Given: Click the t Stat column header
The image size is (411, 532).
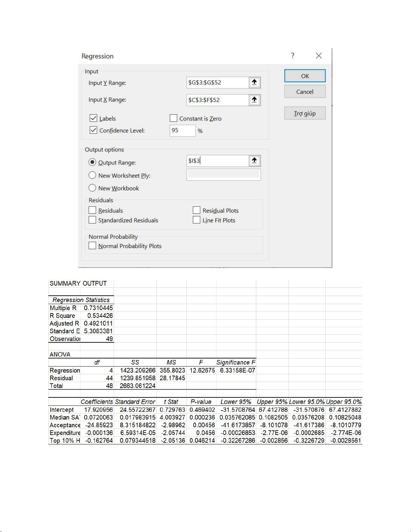Looking at the screenshot, I should (171, 402).
